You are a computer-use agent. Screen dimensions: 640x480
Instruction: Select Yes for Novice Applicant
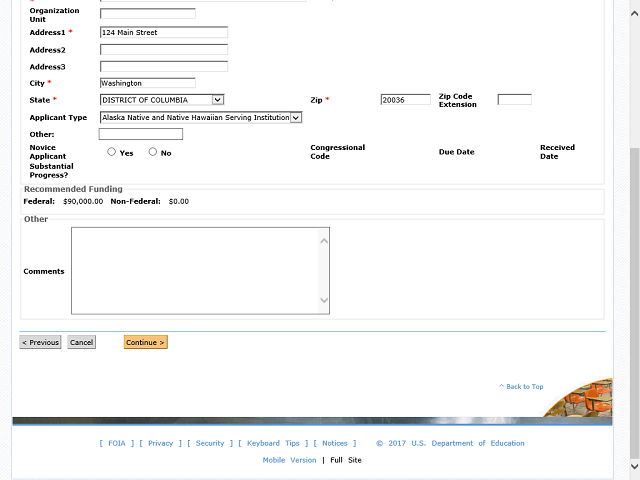coord(111,152)
